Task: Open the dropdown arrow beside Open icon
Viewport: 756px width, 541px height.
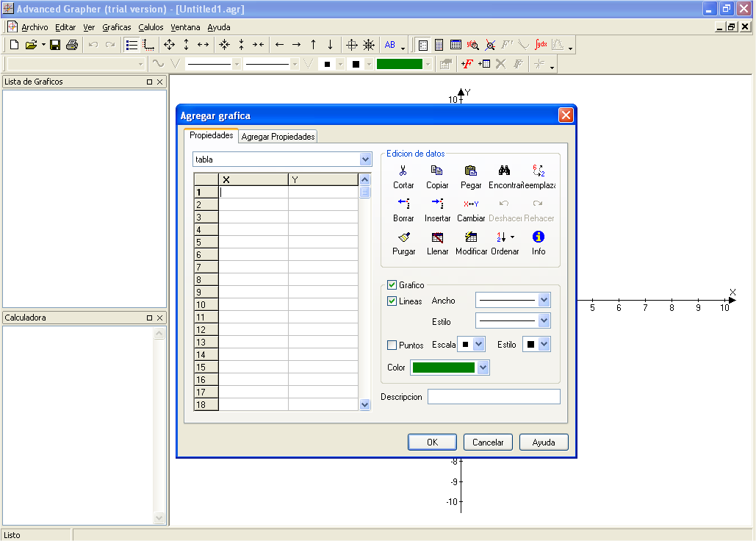Action: click(43, 45)
